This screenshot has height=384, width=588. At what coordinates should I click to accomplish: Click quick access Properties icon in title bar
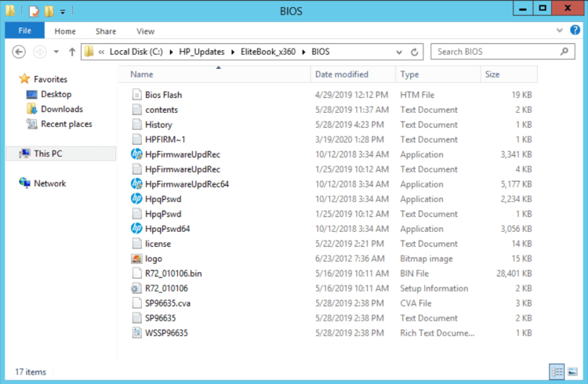coord(34,11)
